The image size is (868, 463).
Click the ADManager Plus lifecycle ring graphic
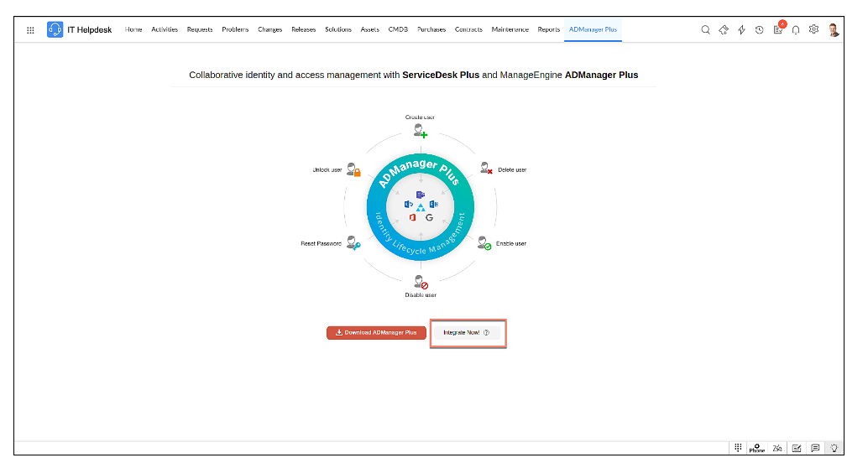(421, 207)
